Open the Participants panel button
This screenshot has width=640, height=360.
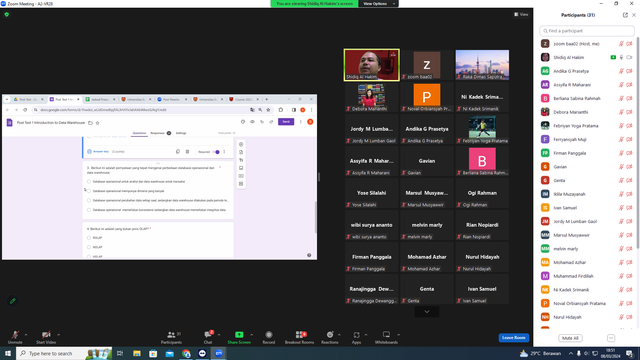click(x=171, y=337)
